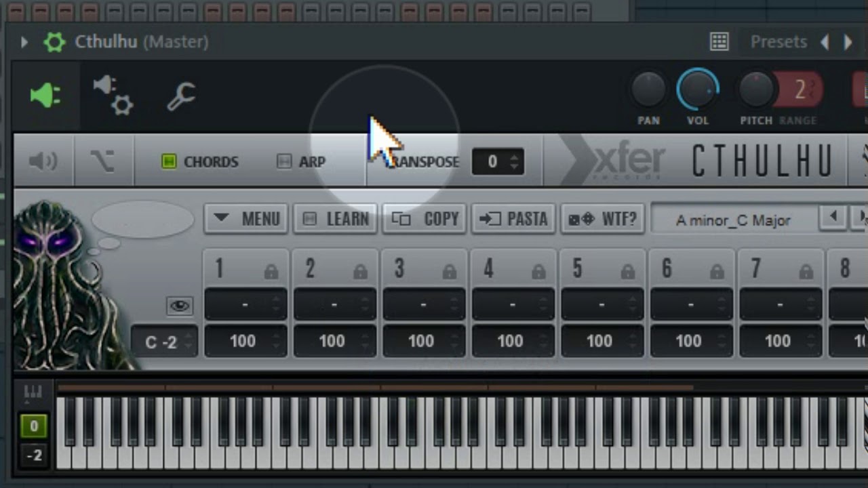Toggle the CHORDS module on or off
Screen dimensions: 868x488
coord(200,162)
